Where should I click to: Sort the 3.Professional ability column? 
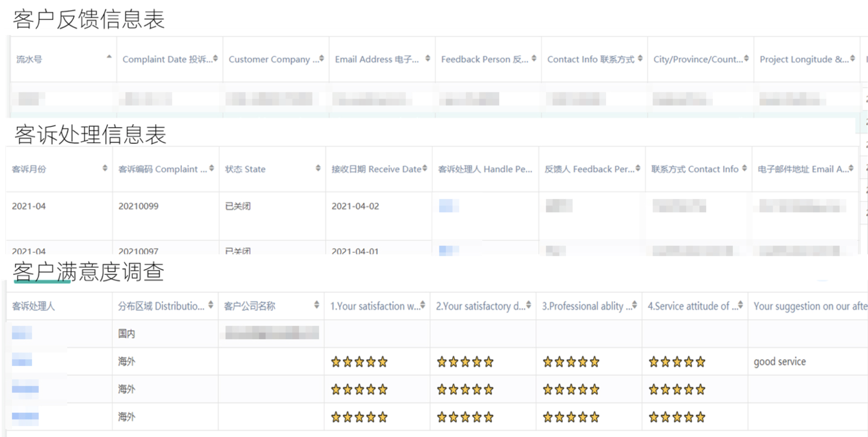tap(635, 305)
